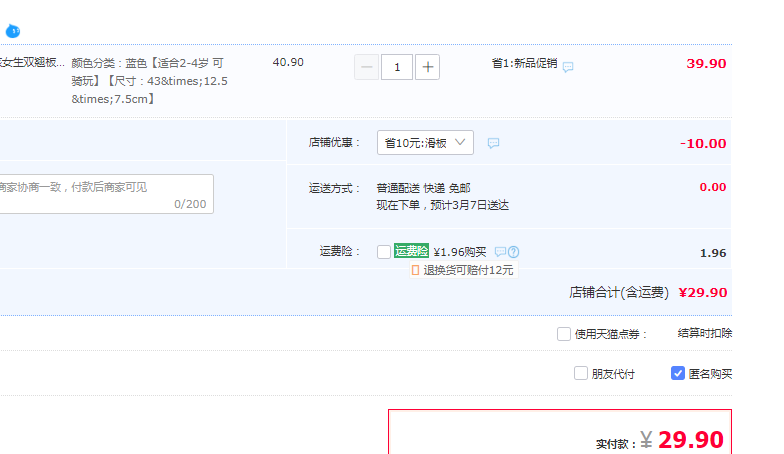Image resolution: width=784 pixels, height=454 pixels.
Task: Click the shipping fee 0.00
Action: pos(712,187)
